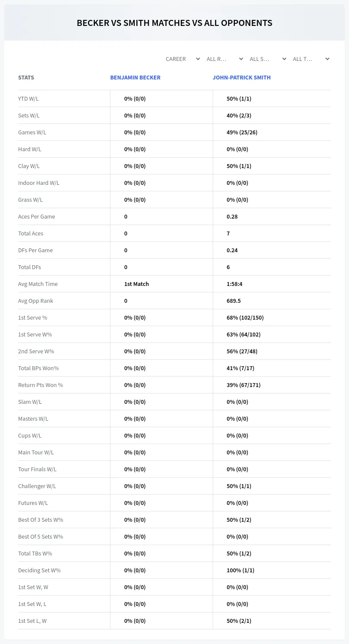Screen dimensions: 349x644
Task: Click the ALL R... dropdown chevron arrow
Action: [241, 59]
